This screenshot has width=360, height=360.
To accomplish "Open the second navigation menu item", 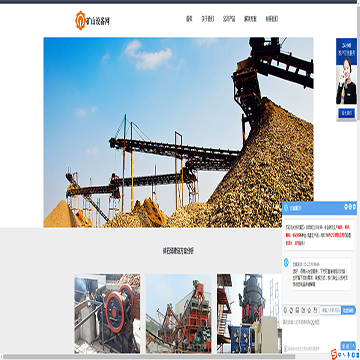I will (208, 19).
